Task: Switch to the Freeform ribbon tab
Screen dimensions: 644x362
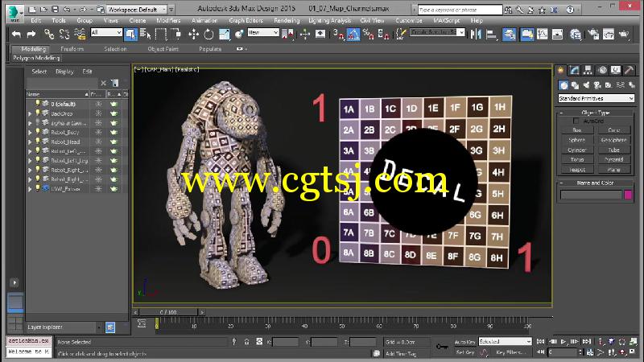Action: 72,49
